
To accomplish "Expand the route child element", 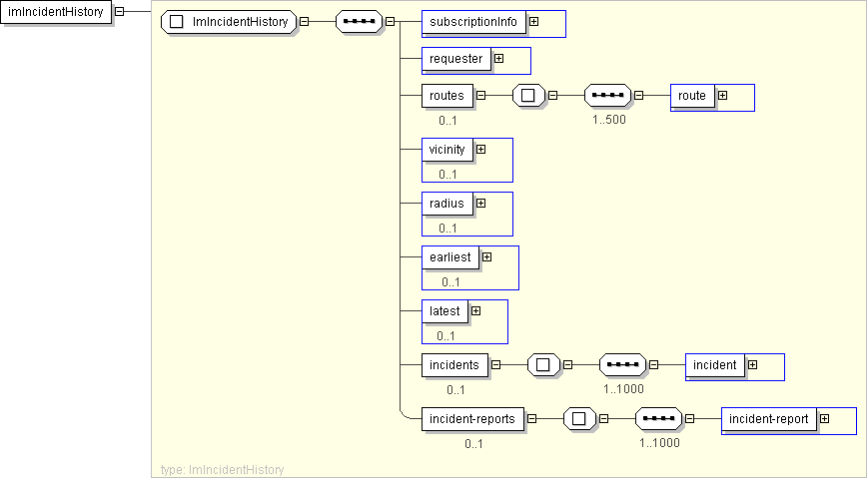I will click(x=721, y=96).
